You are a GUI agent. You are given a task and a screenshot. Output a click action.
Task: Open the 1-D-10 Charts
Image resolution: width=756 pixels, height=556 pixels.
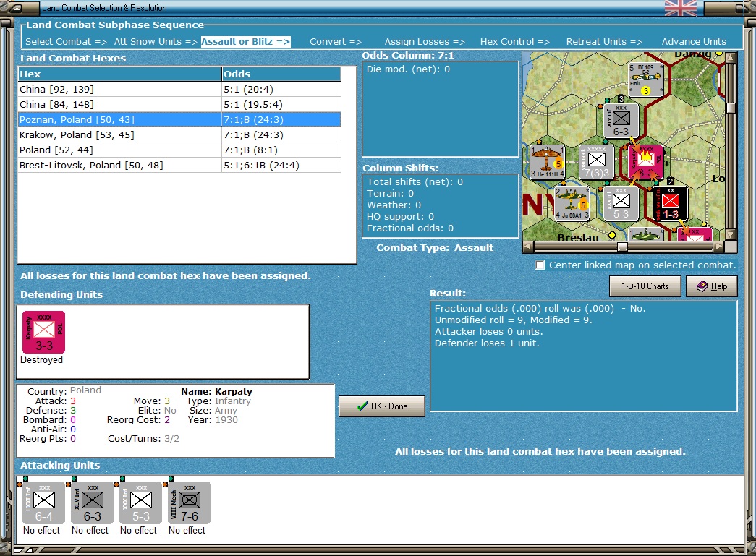tap(645, 286)
